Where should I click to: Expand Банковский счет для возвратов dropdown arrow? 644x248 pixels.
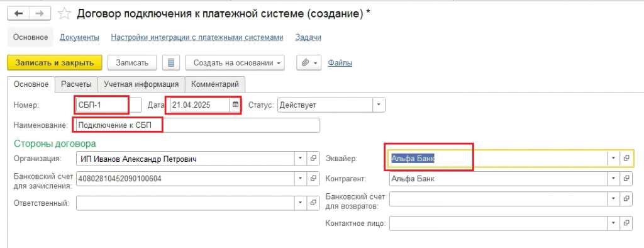[614, 199]
